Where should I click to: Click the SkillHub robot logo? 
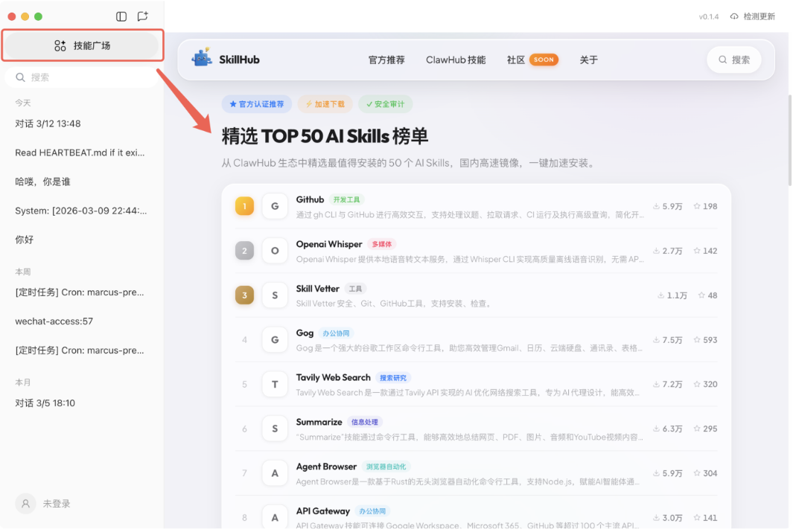point(202,59)
